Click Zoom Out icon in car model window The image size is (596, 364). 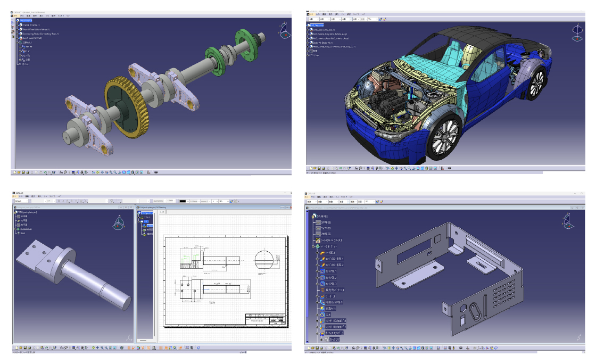(409, 168)
